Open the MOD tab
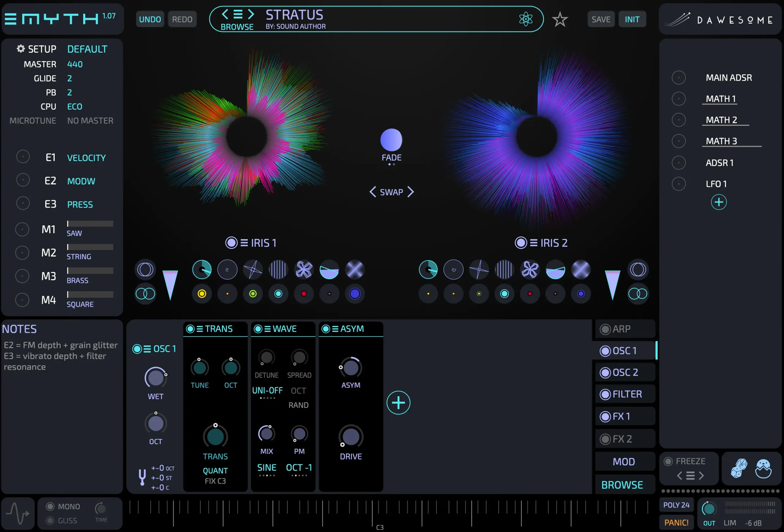 [x=625, y=462]
